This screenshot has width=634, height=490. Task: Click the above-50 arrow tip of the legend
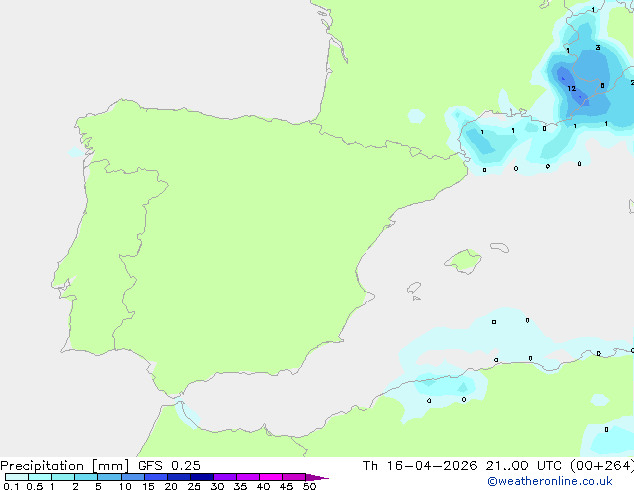coord(317,477)
